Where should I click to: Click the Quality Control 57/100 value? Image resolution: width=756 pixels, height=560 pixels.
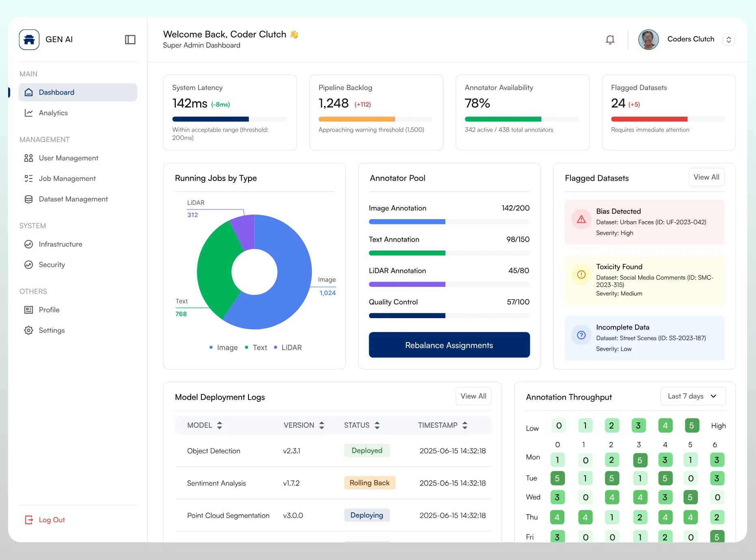[x=518, y=302]
